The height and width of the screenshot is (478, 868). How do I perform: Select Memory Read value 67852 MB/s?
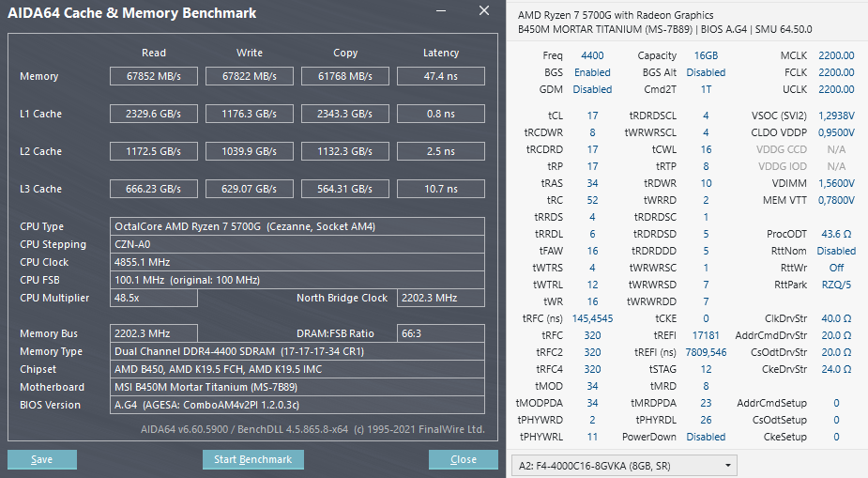[x=154, y=76]
